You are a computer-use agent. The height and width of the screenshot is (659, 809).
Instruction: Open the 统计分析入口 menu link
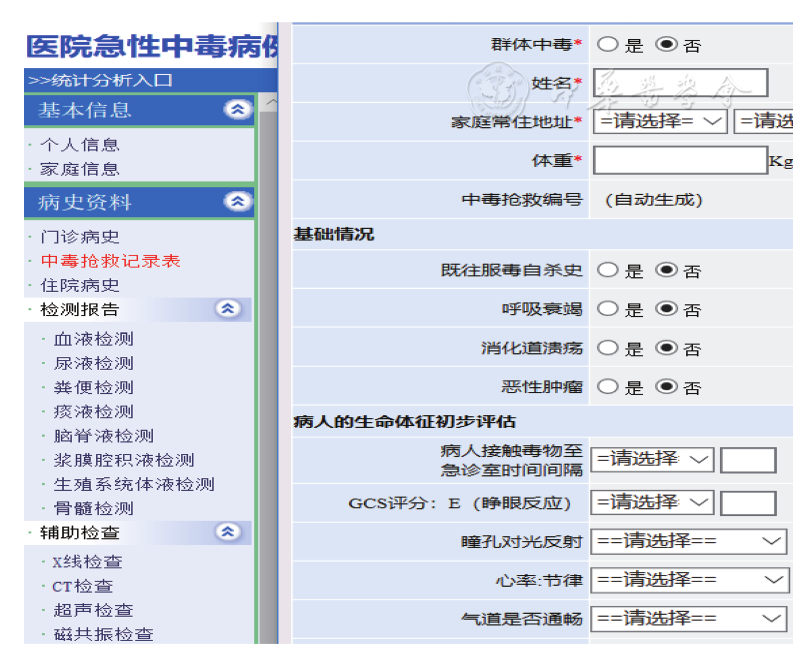click(x=100, y=80)
